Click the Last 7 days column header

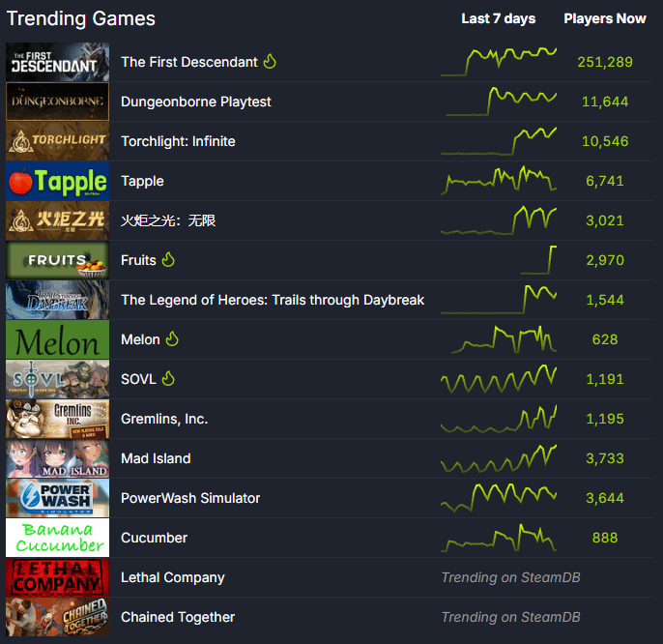pos(498,18)
